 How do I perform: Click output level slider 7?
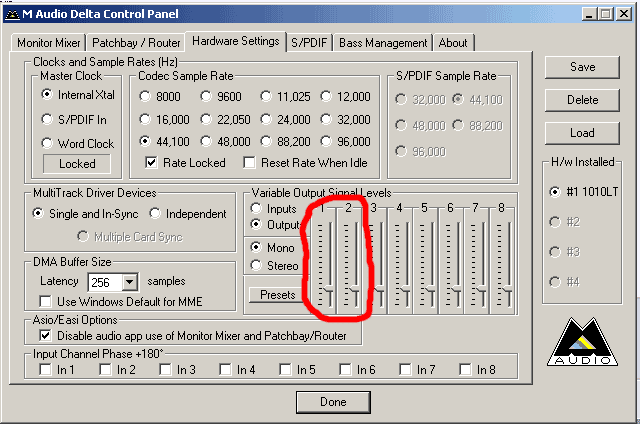[482, 291]
